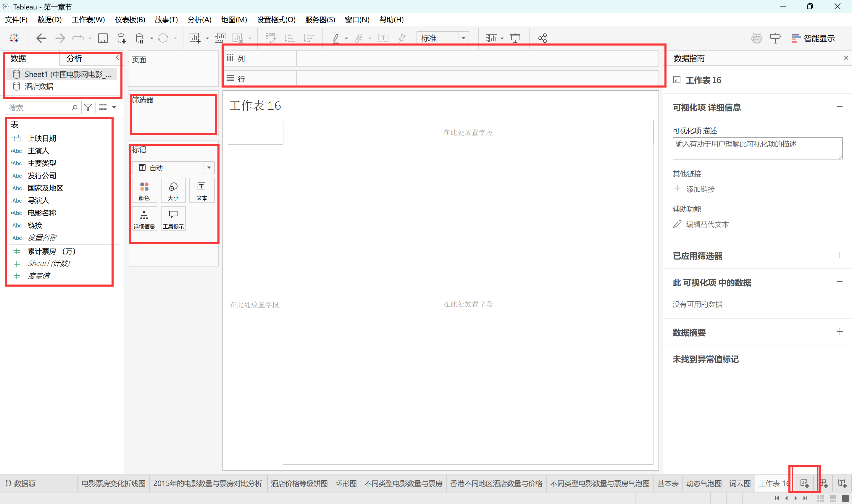Click the Undo back arrow icon

[41, 38]
